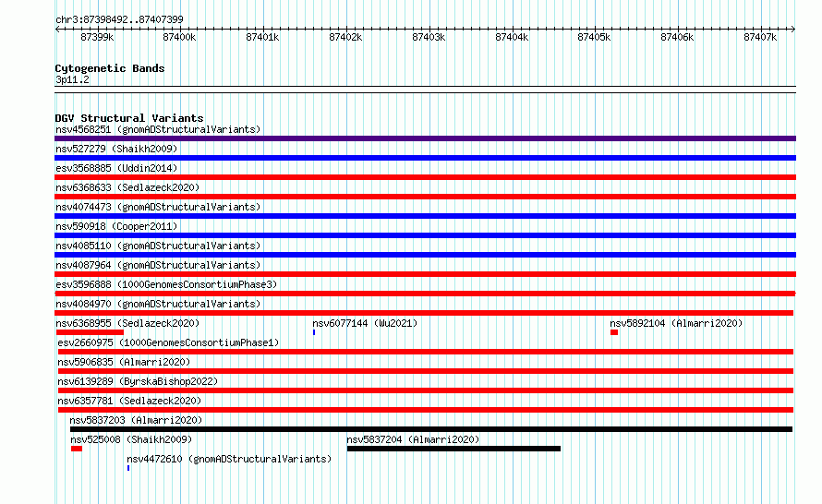Click the purple bar of nsv4568251

[x=425, y=138]
